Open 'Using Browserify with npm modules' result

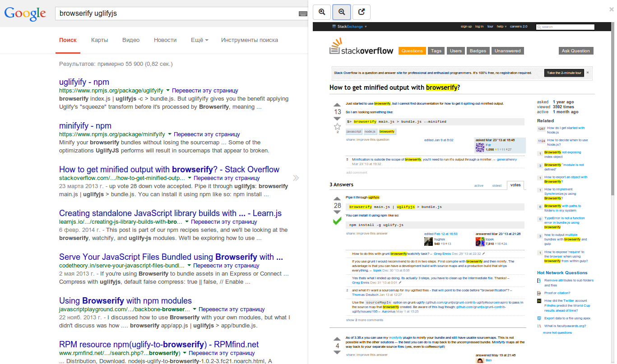(125, 301)
